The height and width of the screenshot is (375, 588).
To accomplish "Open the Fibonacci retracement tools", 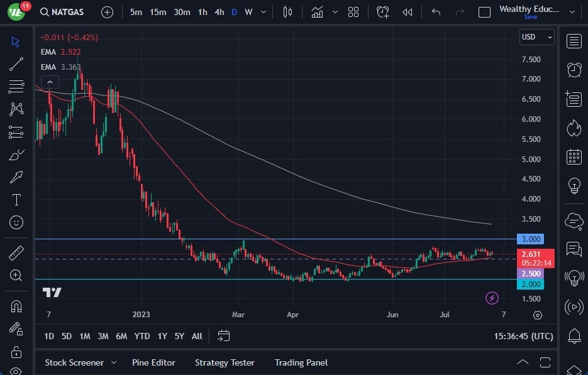I will [16, 87].
